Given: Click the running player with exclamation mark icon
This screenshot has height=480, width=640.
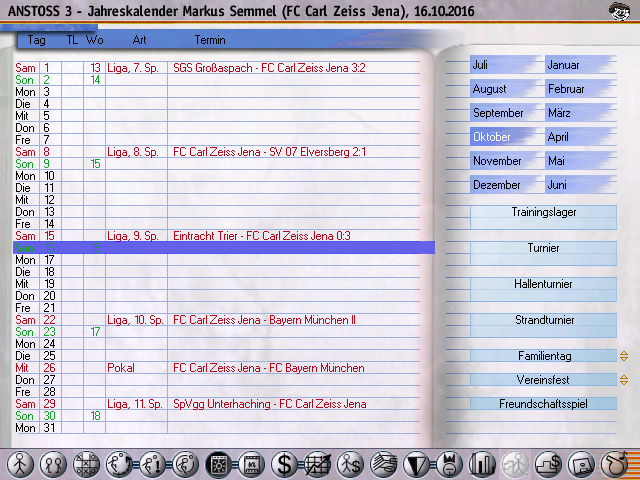Looking at the screenshot, I should [x=153, y=464].
